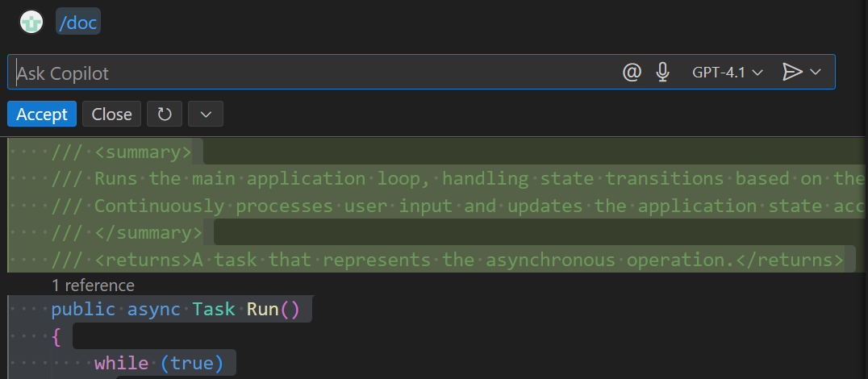The width and height of the screenshot is (868, 379).
Task: Click the 'while (true)' statement
Action: 159,363
